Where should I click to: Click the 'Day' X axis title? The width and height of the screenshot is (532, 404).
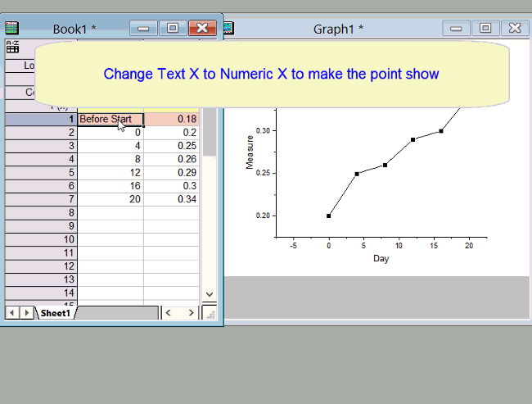[381, 259]
